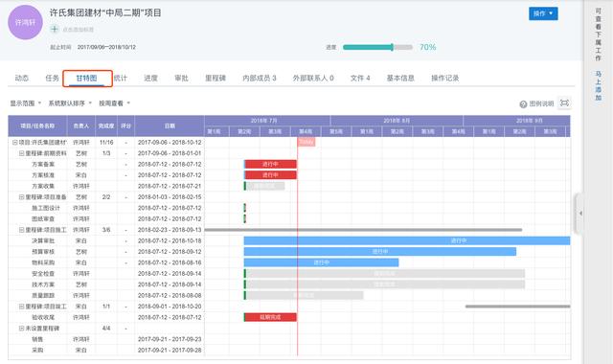Click the 11/16 completion value

106,143
